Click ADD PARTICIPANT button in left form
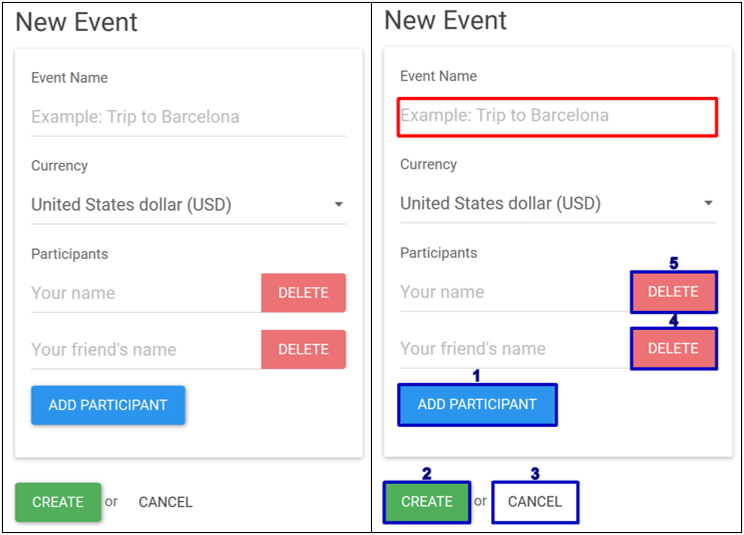The image size is (744, 535). pyautogui.click(x=108, y=405)
